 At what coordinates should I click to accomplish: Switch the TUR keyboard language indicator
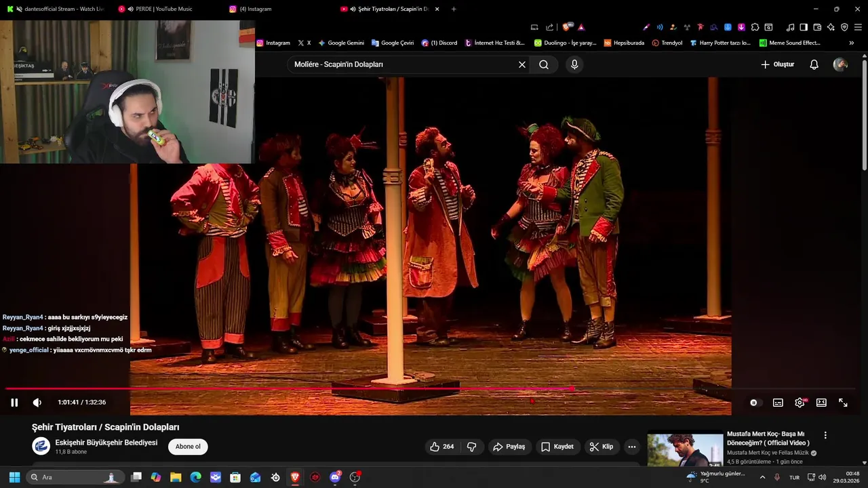pyautogui.click(x=794, y=477)
